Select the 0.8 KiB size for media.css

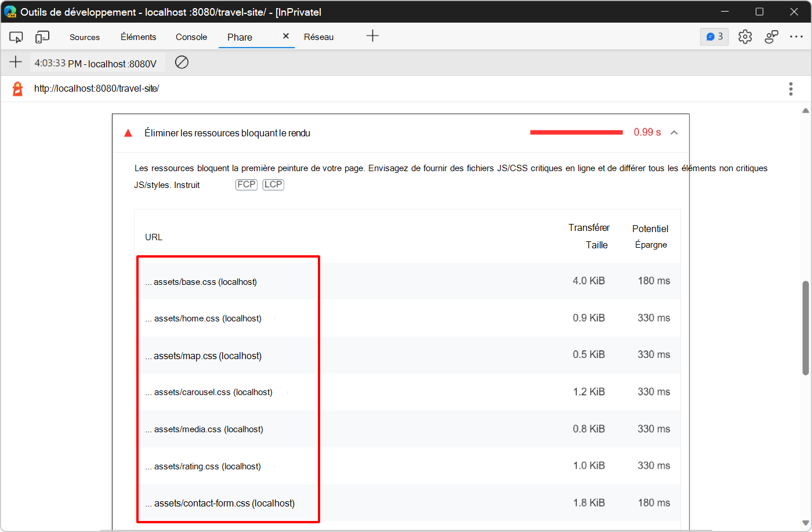[x=589, y=429]
